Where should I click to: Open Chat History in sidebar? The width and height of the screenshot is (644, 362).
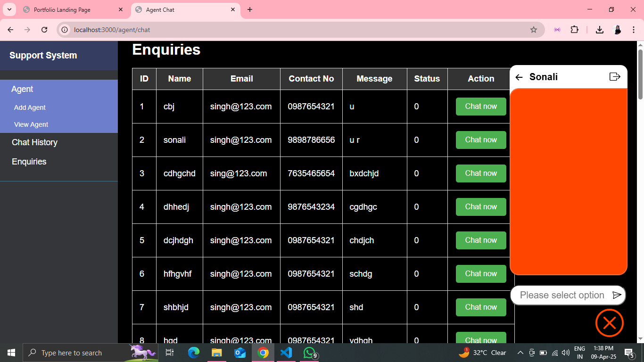34,142
